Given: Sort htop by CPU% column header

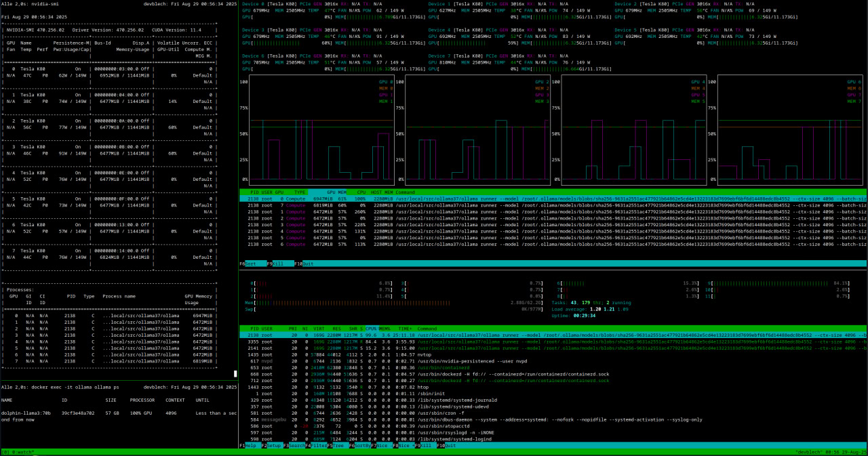Looking at the screenshot, I should pyautogui.click(x=371, y=328).
